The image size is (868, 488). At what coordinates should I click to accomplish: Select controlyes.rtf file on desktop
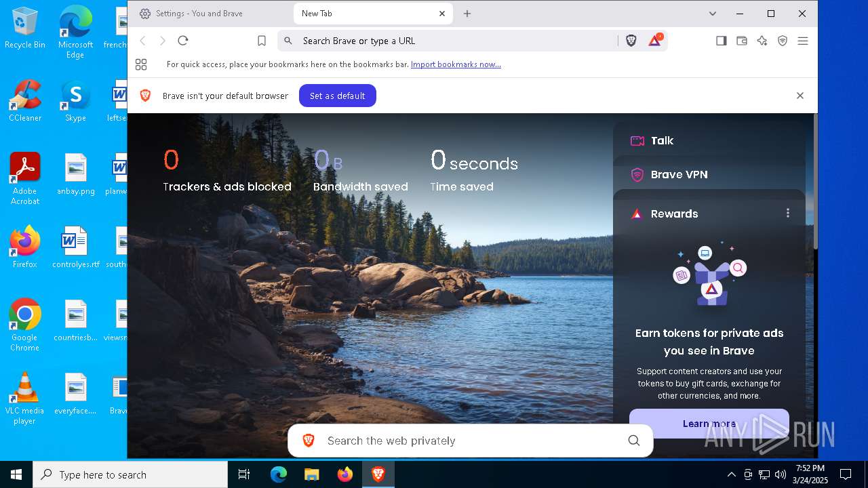[75, 247]
